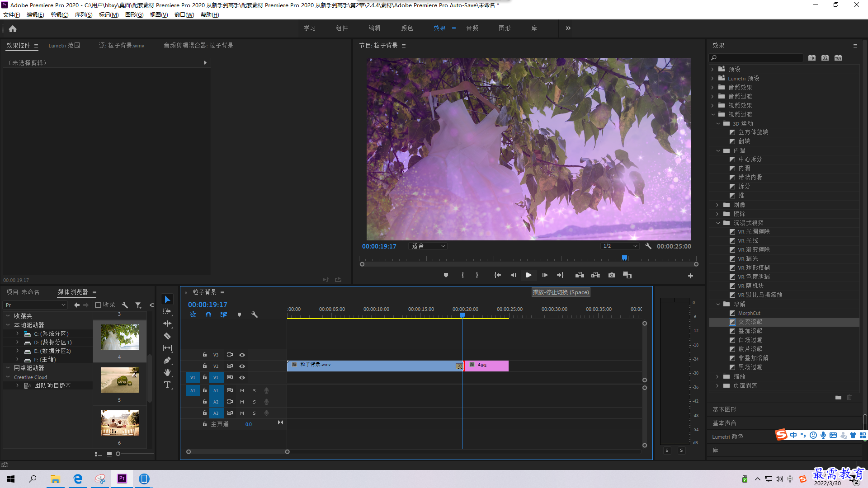The width and height of the screenshot is (868, 488).
Task: Step forward one frame
Action: [x=545, y=275]
